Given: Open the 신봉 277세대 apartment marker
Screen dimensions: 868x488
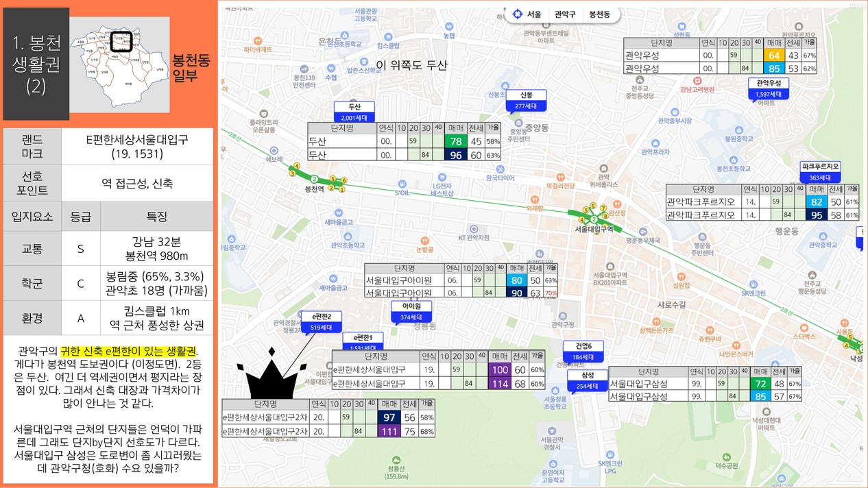Looking at the screenshot, I should point(526,100).
